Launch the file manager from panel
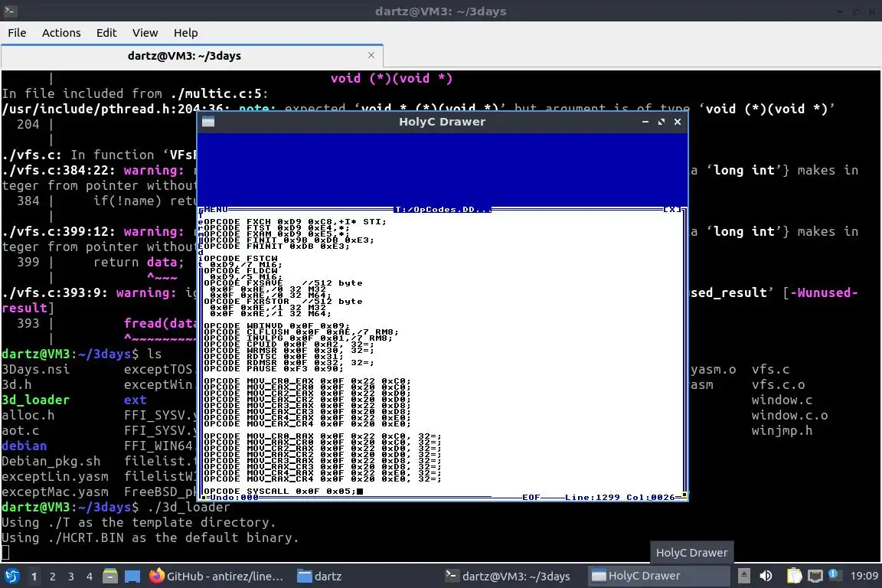 (x=110, y=577)
